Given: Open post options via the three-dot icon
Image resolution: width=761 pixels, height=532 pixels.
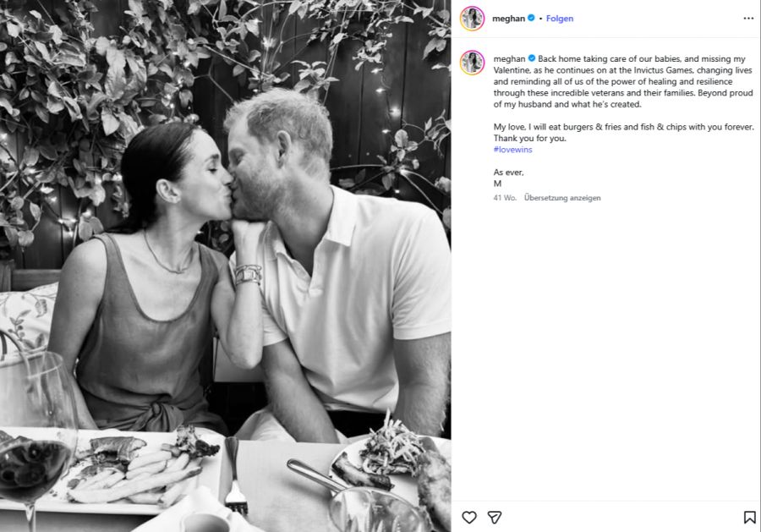Looking at the screenshot, I should point(747,17).
